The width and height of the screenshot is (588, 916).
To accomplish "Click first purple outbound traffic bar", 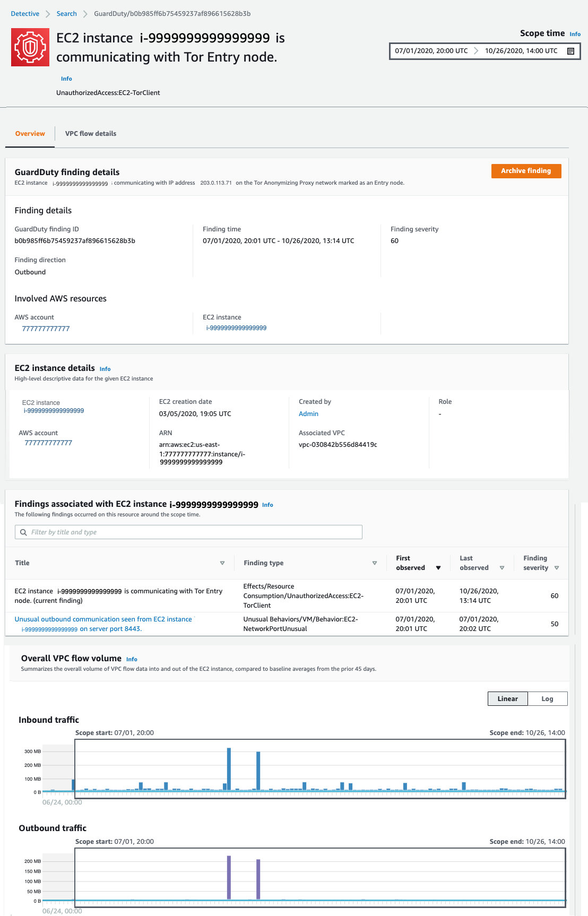I will (x=229, y=877).
